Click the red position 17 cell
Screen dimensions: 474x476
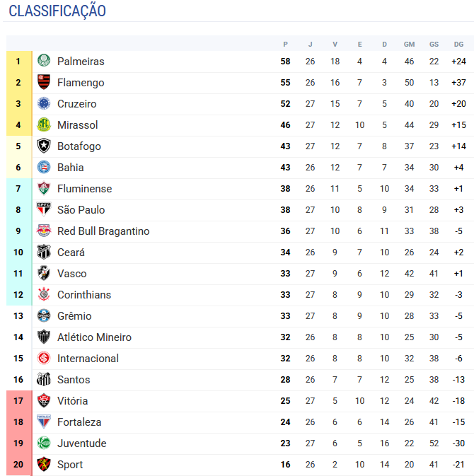18,401
